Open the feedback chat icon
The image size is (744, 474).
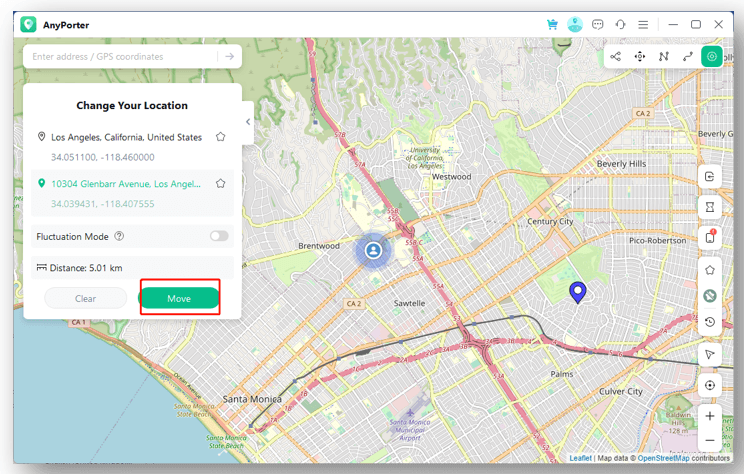(597, 24)
